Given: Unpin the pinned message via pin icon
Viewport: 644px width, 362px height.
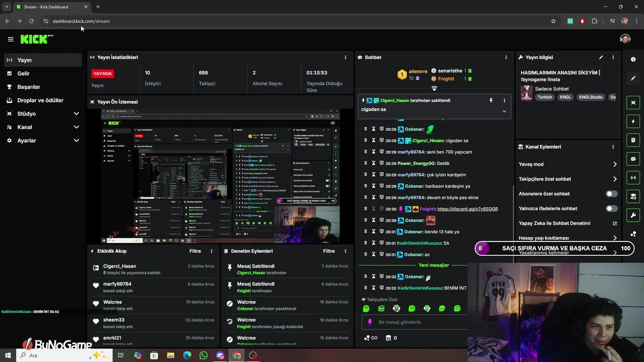Looking at the screenshot, I should click(x=491, y=101).
